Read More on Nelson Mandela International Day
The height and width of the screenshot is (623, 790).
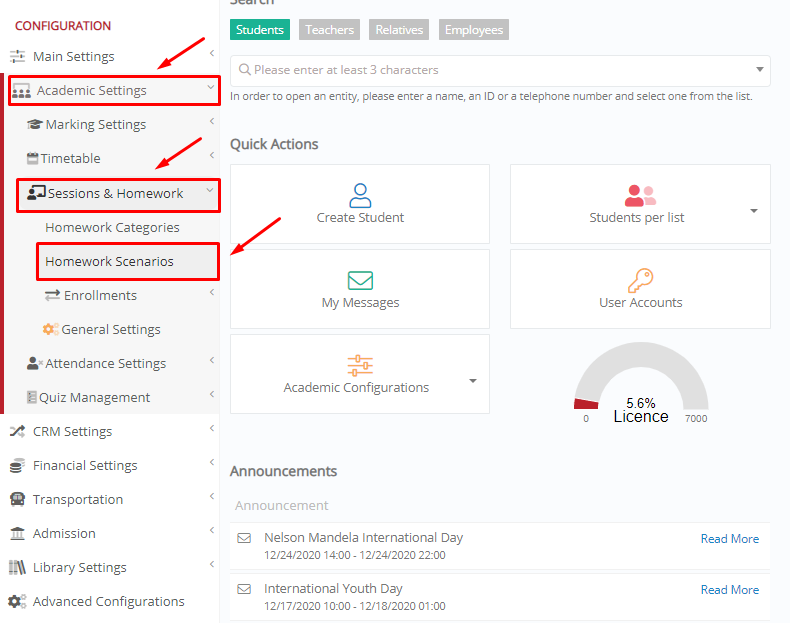[730, 539]
